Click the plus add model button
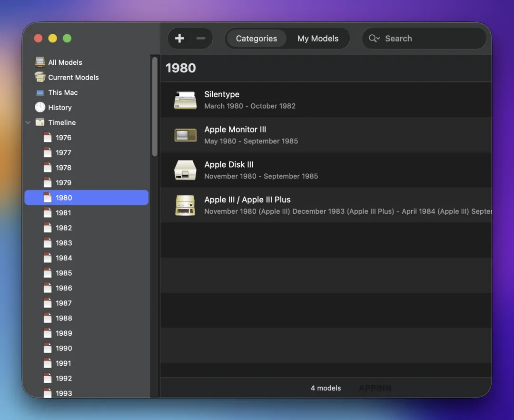Viewport: 514px width, 420px height. click(179, 39)
